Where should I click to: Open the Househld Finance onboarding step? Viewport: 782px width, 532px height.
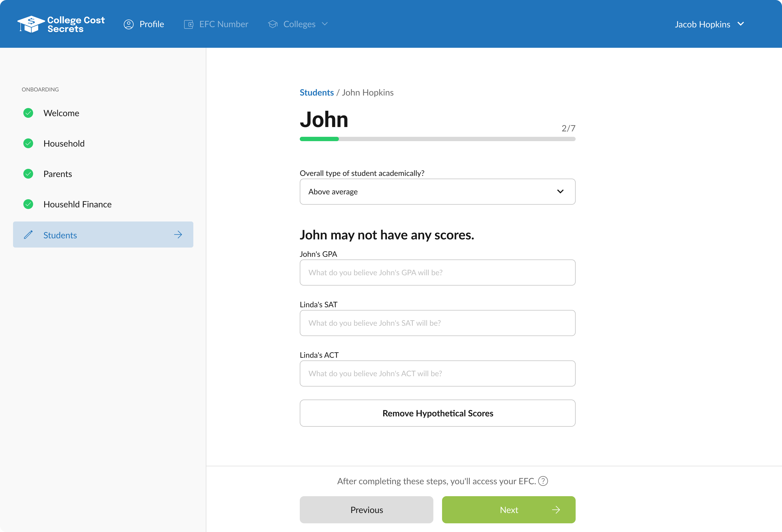(77, 204)
